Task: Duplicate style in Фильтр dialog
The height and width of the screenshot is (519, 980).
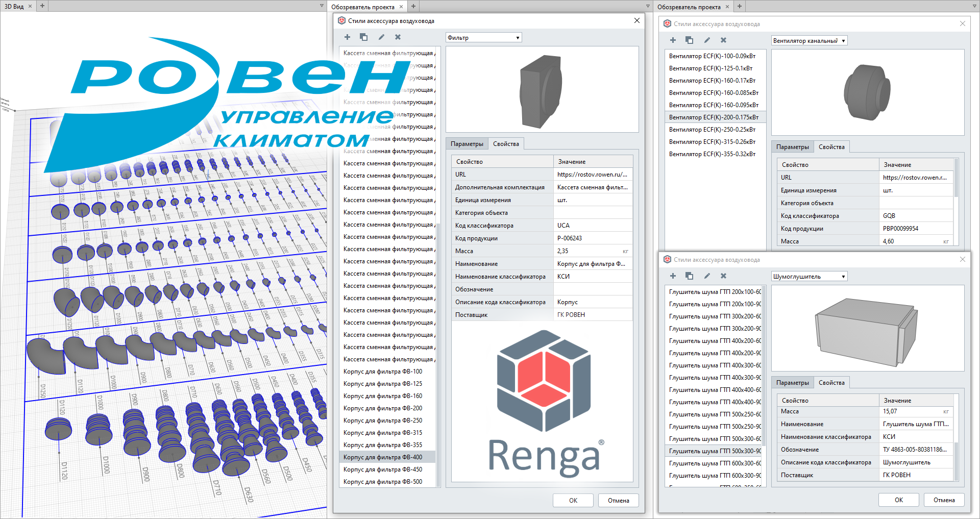Action: point(363,37)
